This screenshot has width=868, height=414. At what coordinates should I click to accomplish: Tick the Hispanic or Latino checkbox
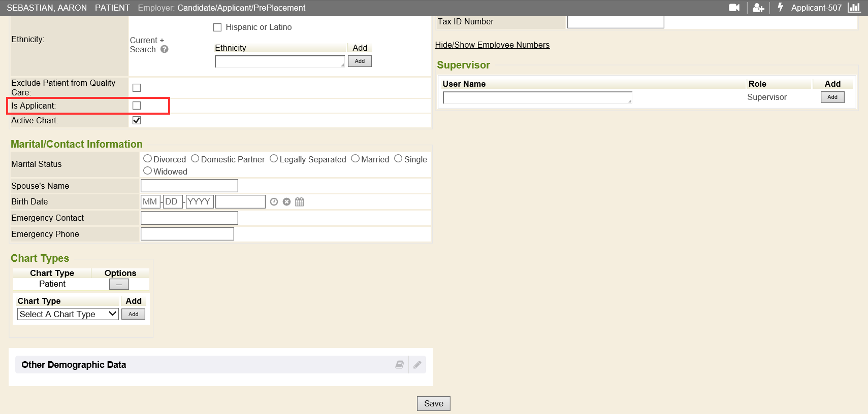(217, 27)
